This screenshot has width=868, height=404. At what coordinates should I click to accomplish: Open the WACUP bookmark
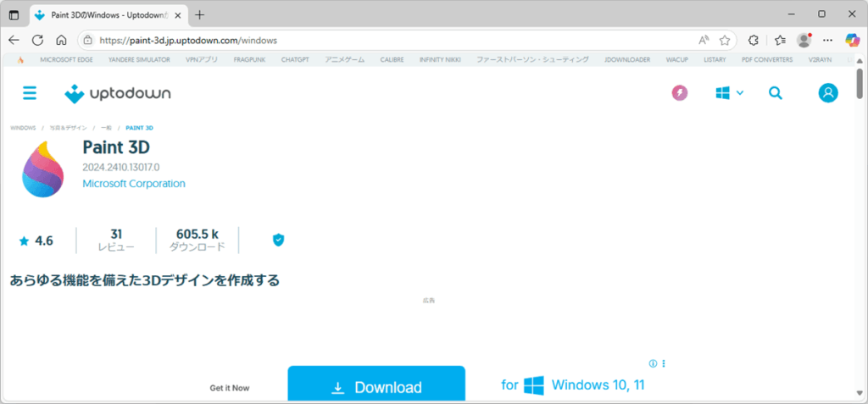677,60
